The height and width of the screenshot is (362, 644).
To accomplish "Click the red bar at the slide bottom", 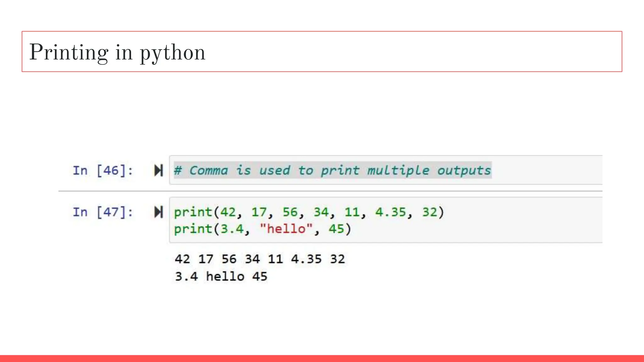I will click(x=322, y=358).
